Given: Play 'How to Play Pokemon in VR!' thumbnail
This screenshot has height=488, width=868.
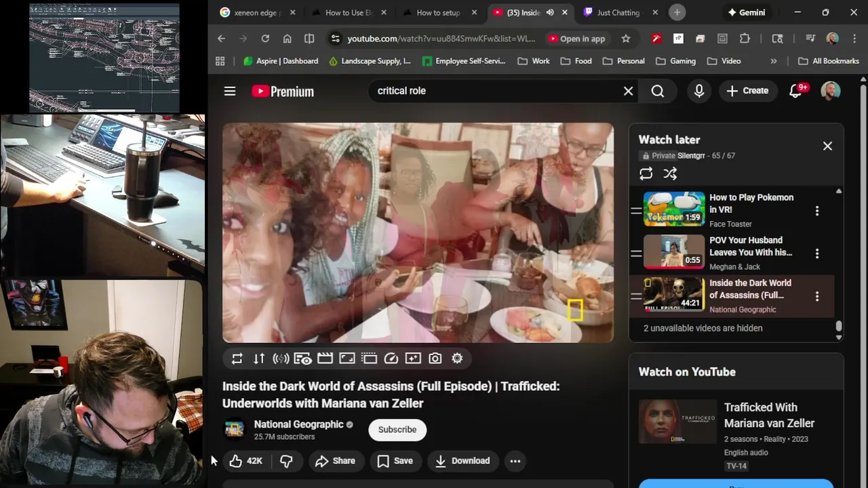Looking at the screenshot, I should pyautogui.click(x=674, y=209).
